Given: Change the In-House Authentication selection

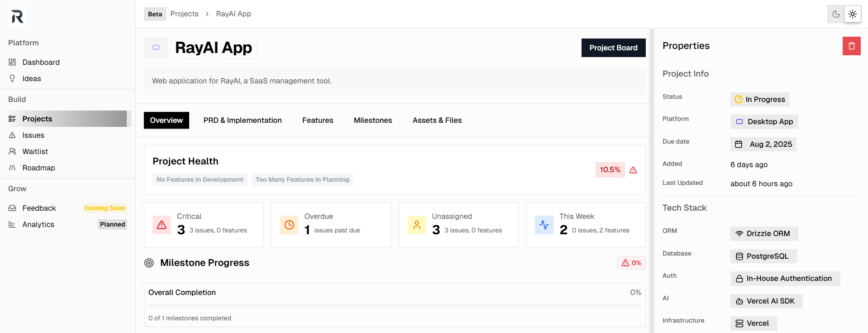Looking at the screenshot, I should (785, 278).
